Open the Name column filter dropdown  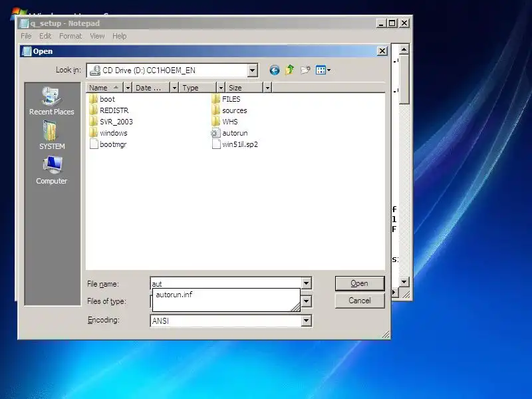(128, 88)
